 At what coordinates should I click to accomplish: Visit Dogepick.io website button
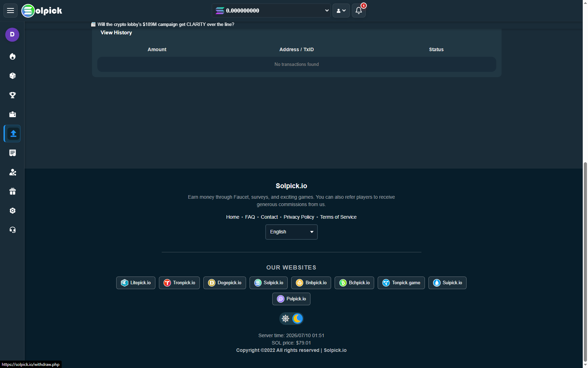[x=225, y=283]
